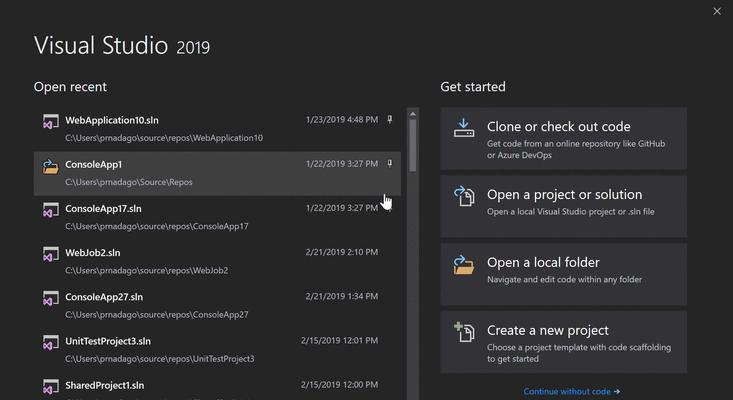Unpin WebApplication10.sln from recent list

[x=389, y=120]
